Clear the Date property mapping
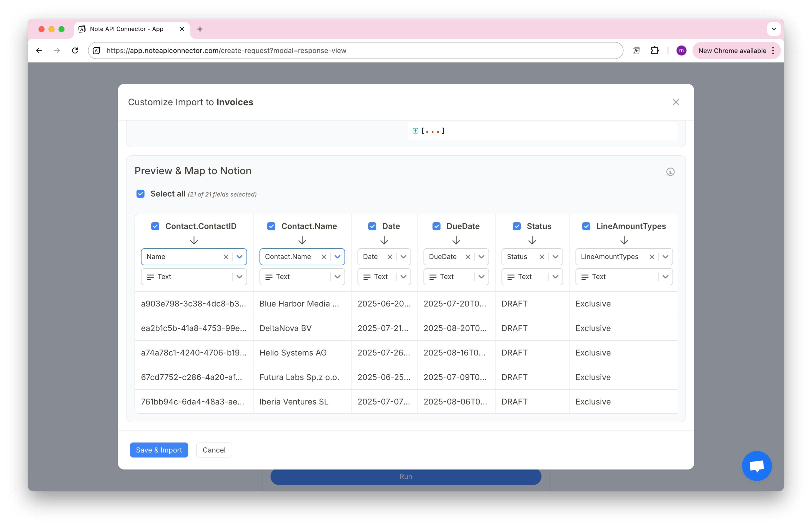812x528 pixels. (x=389, y=256)
